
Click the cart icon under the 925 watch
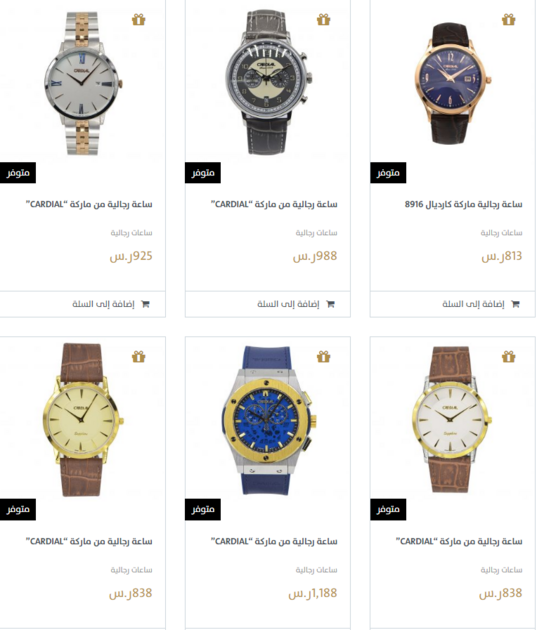pos(145,304)
